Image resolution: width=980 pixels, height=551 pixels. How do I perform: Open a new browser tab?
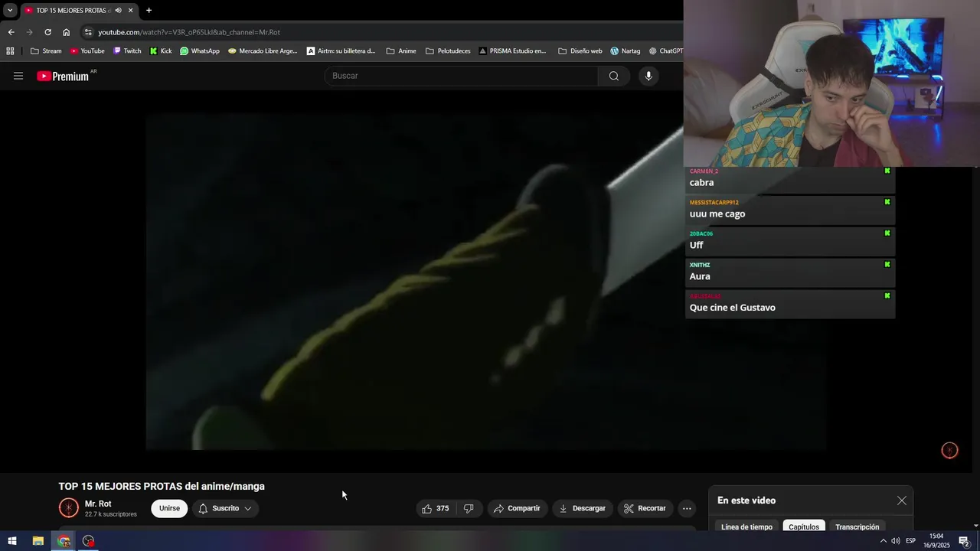click(x=149, y=11)
